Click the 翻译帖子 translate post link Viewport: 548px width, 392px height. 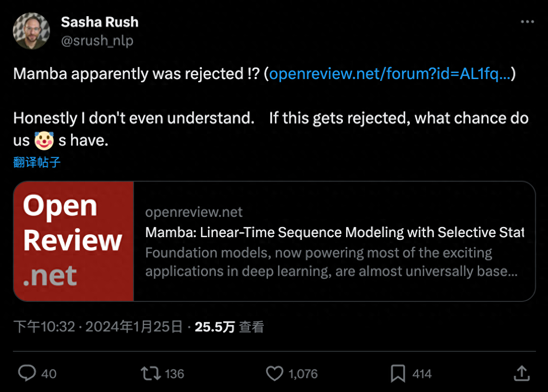tap(37, 162)
